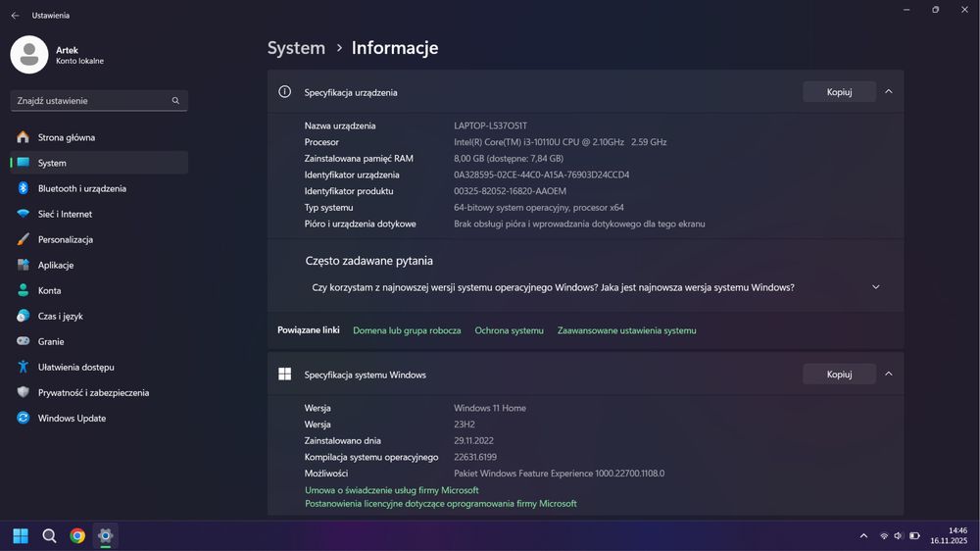
Task: Open the Czas i język globe icon
Action: pos(24,316)
